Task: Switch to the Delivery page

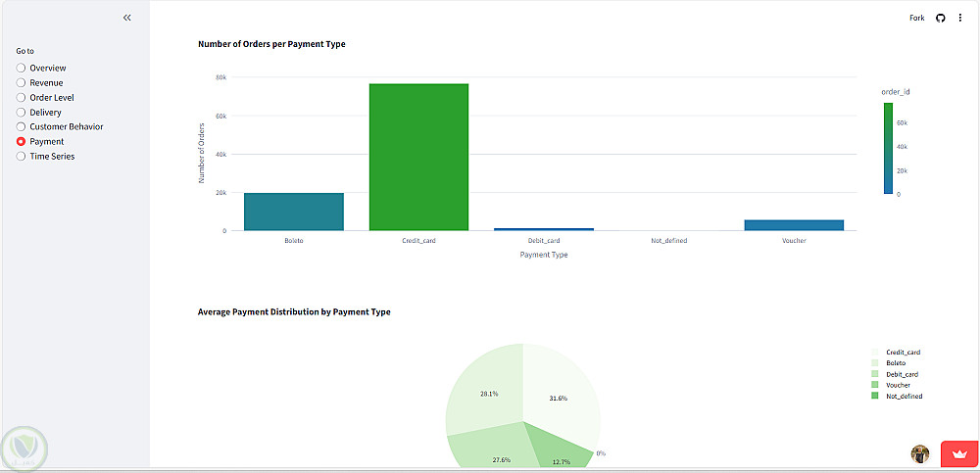Action: pyautogui.click(x=21, y=113)
